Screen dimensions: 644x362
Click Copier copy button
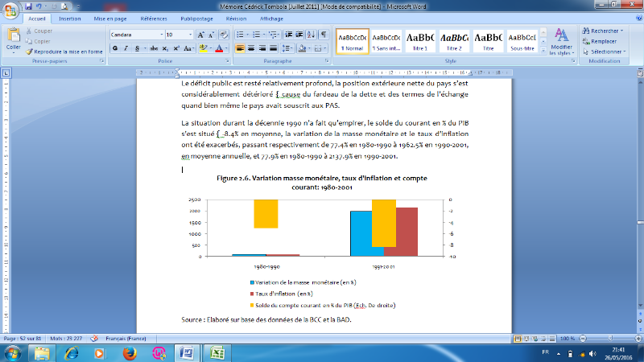(x=38, y=42)
